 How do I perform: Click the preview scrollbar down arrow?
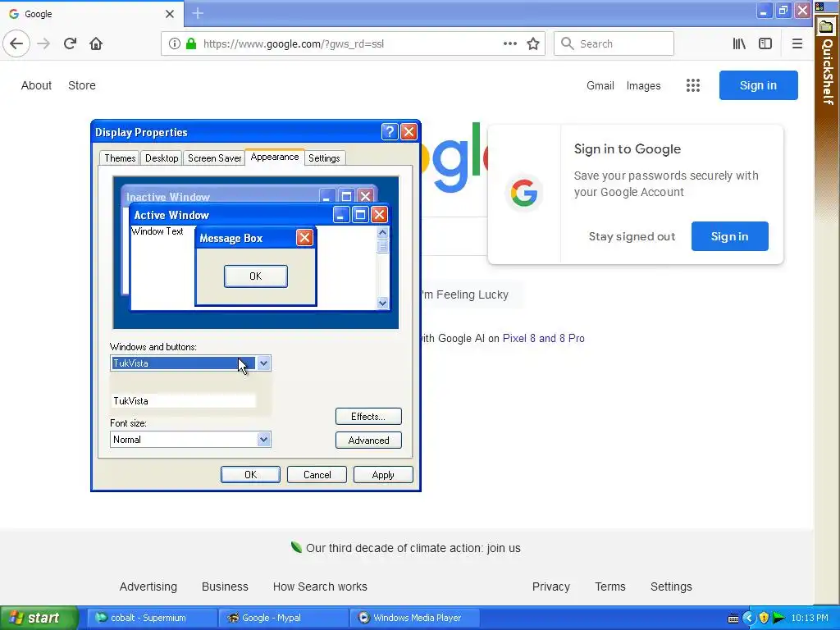[382, 303]
